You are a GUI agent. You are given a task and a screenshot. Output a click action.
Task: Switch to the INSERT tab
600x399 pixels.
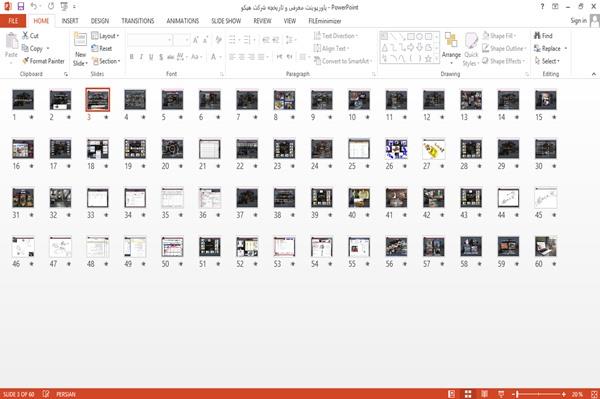[x=70, y=21]
